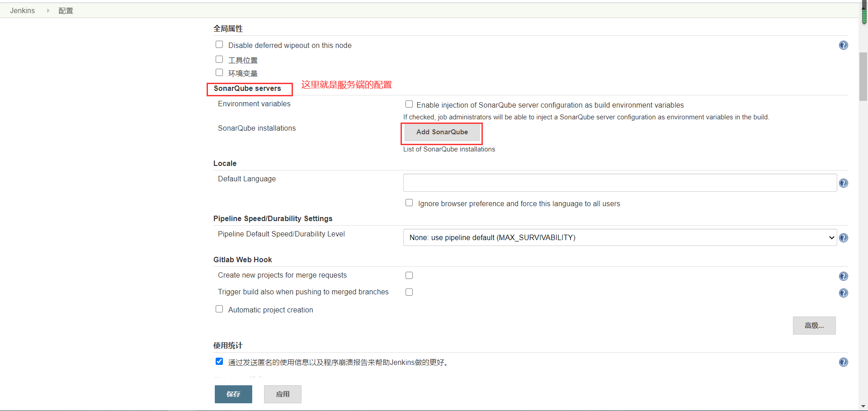Screen dimensions: 868x411
Task: Click SonarQube servers section heading
Action: [247, 88]
